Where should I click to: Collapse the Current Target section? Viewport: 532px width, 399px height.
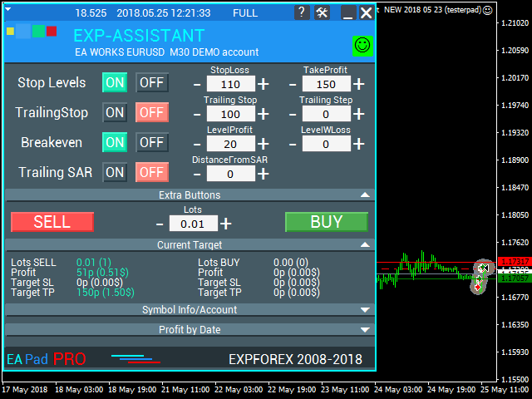click(x=365, y=244)
